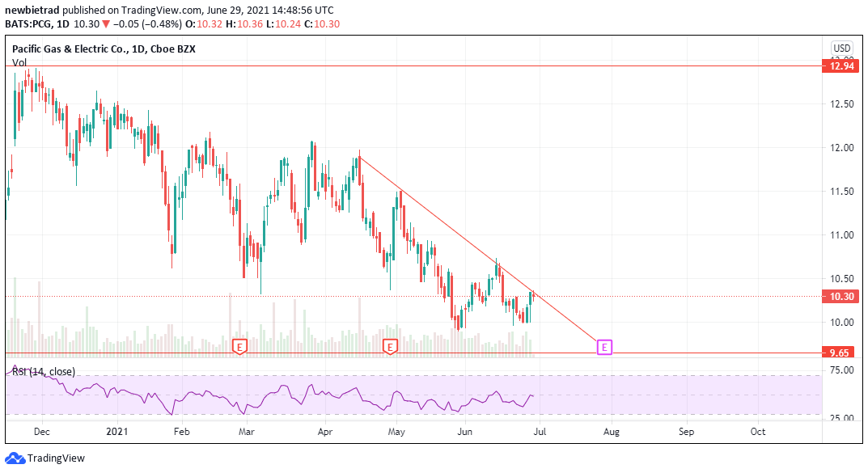
Task: Click the 11.00 price scale value
Action: pyautogui.click(x=842, y=235)
